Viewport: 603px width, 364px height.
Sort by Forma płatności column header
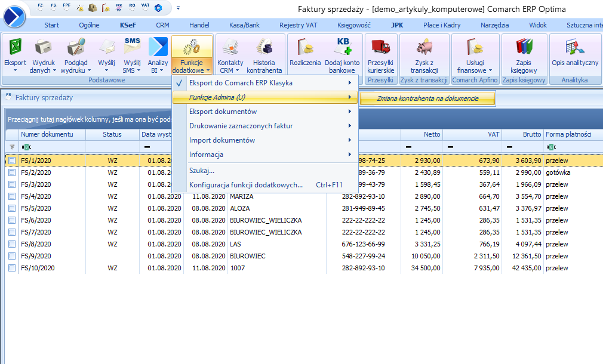(573, 134)
